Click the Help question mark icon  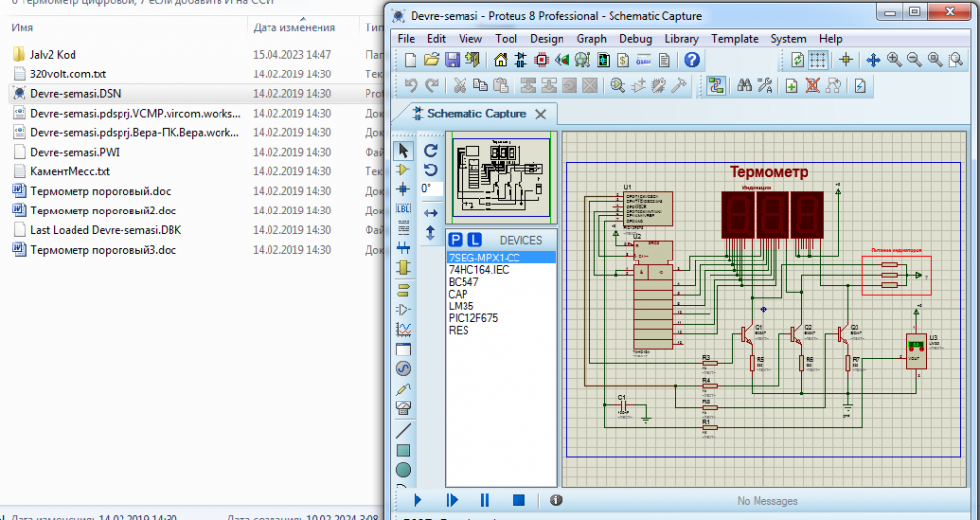pos(692,60)
